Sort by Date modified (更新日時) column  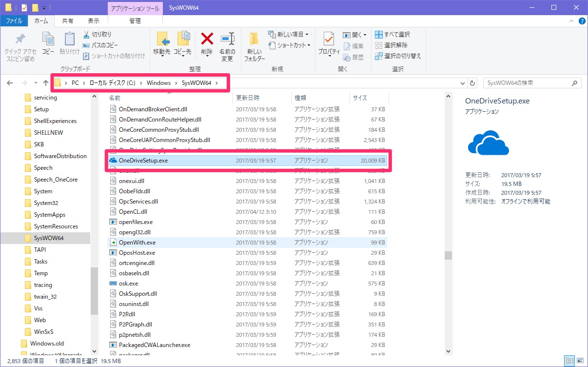262,98
